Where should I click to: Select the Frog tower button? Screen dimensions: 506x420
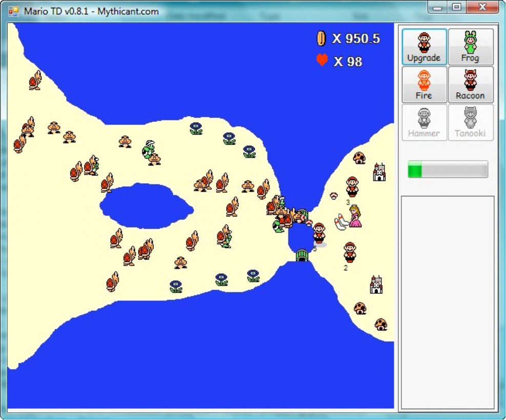point(471,47)
